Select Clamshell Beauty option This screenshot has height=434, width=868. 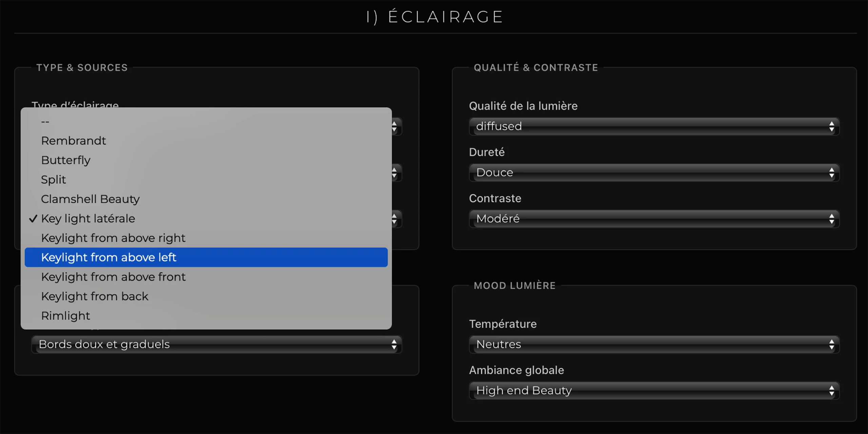[90, 199]
